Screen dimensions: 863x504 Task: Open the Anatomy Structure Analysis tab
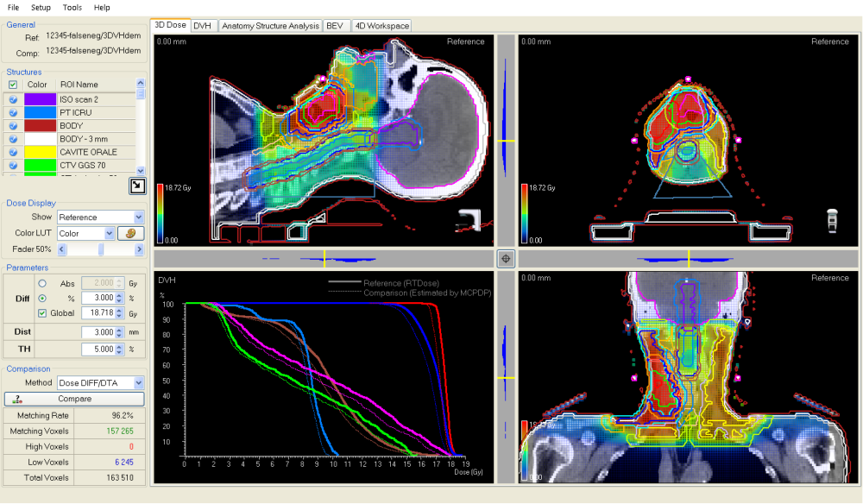[270, 26]
